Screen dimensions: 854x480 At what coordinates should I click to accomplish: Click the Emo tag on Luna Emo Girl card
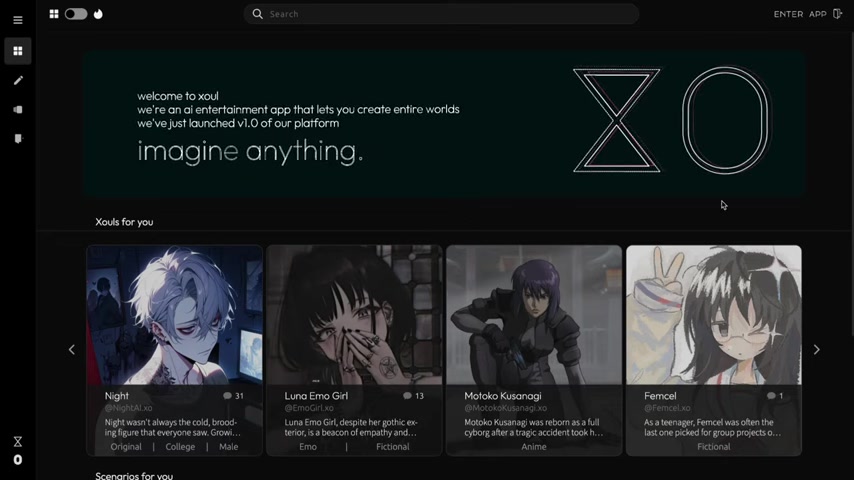point(308,447)
